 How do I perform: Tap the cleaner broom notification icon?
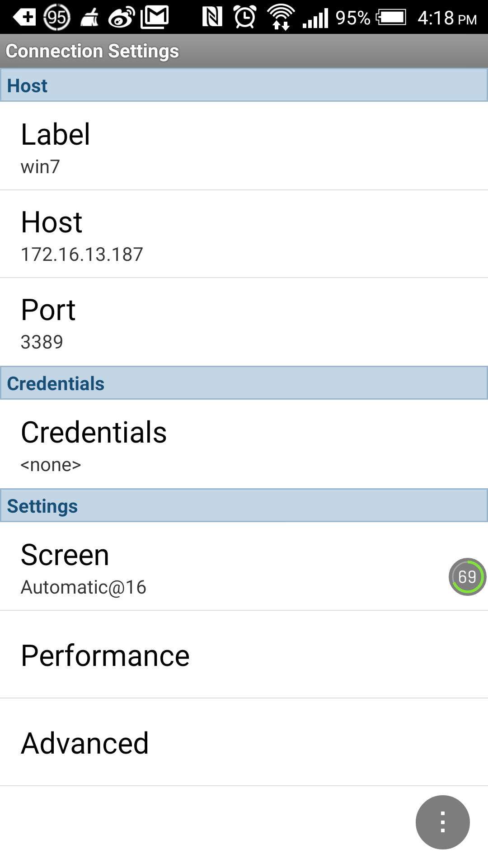click(90, 18)
